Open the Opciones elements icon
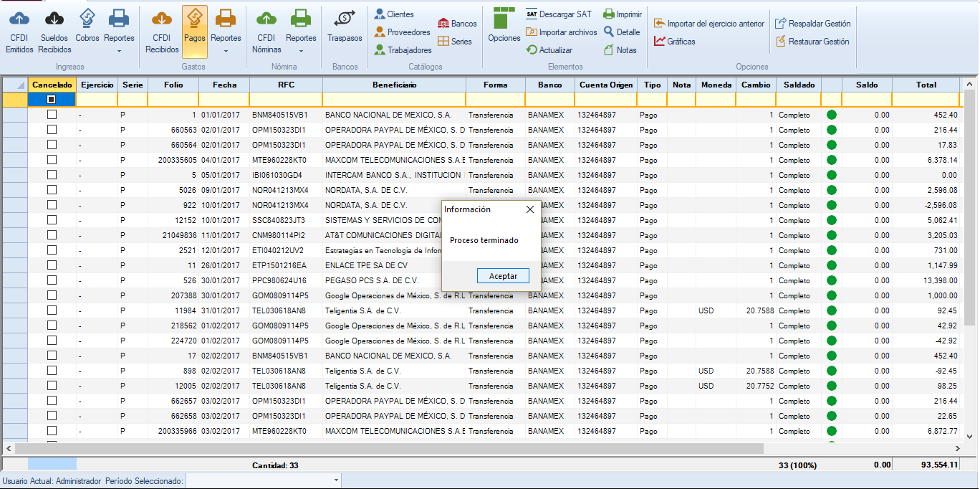The height and width of the screenshot is (489, 980). [x=504, y=21]
